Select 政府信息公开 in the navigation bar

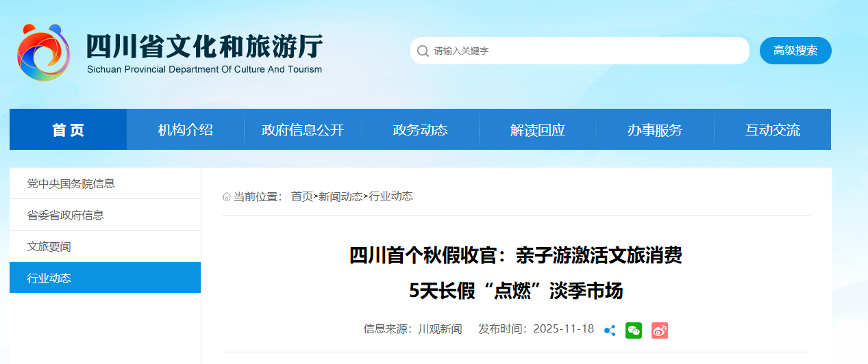303,130
